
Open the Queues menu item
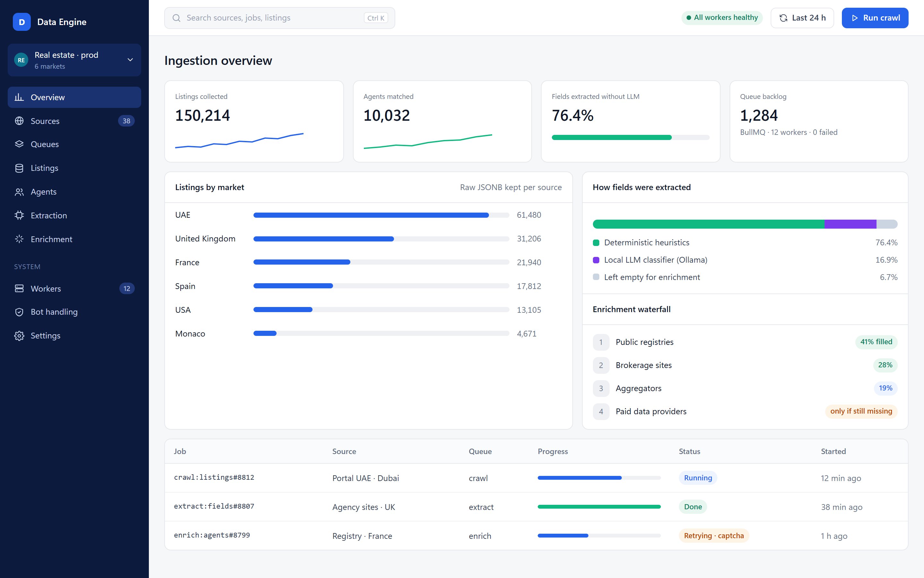[x=74, y=144]
